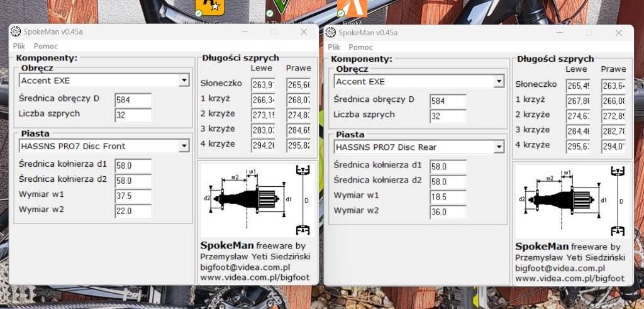Image resolution: width=644 pixels, height=309 pixels.
Task: Expand the Accent EXE rim dropdown in left window
Action: [x=184, y=80]
